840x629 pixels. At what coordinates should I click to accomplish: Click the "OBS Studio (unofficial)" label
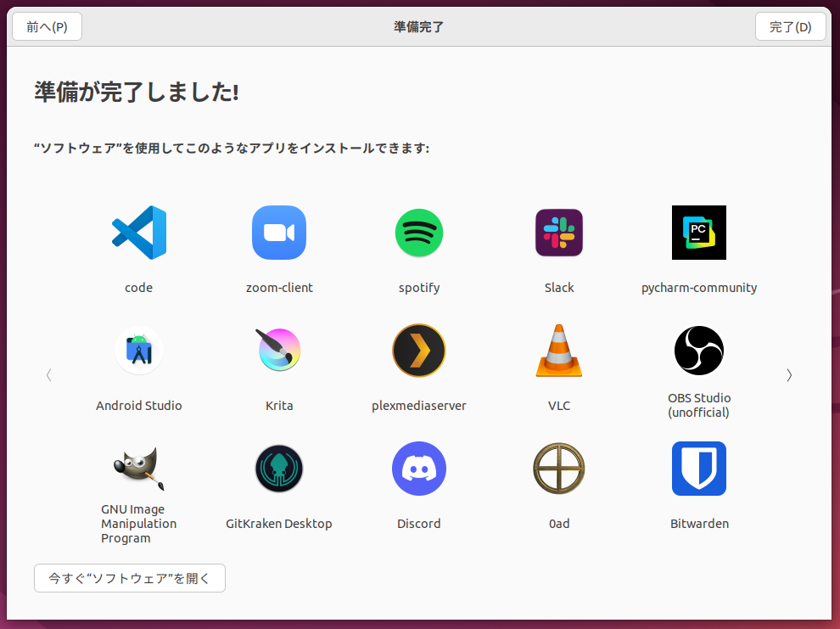[x=699, y=405]
